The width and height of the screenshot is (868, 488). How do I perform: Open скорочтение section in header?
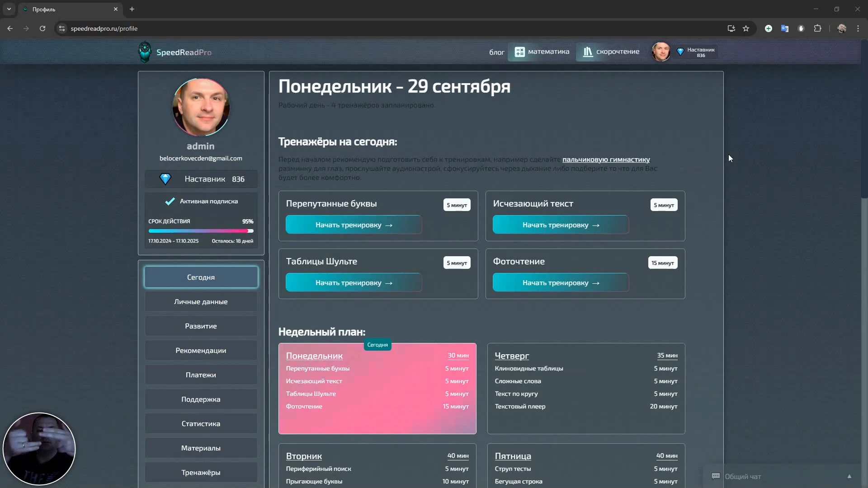tap(611, 52)
